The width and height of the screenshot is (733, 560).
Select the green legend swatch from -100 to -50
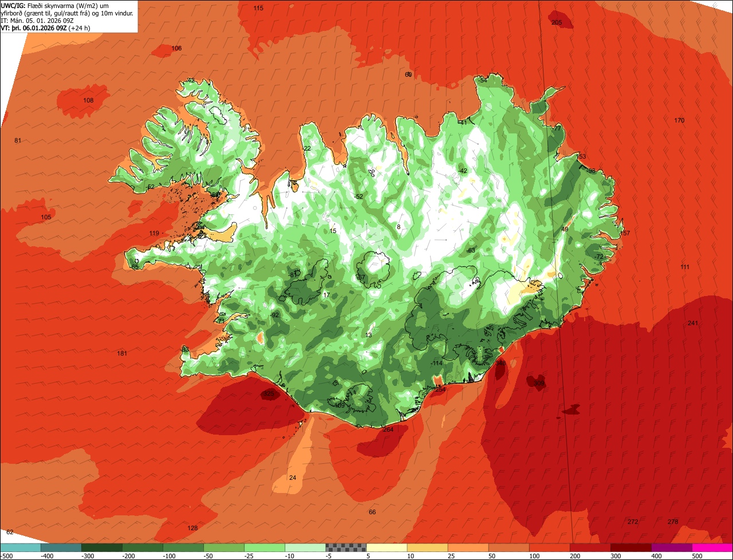183,547
